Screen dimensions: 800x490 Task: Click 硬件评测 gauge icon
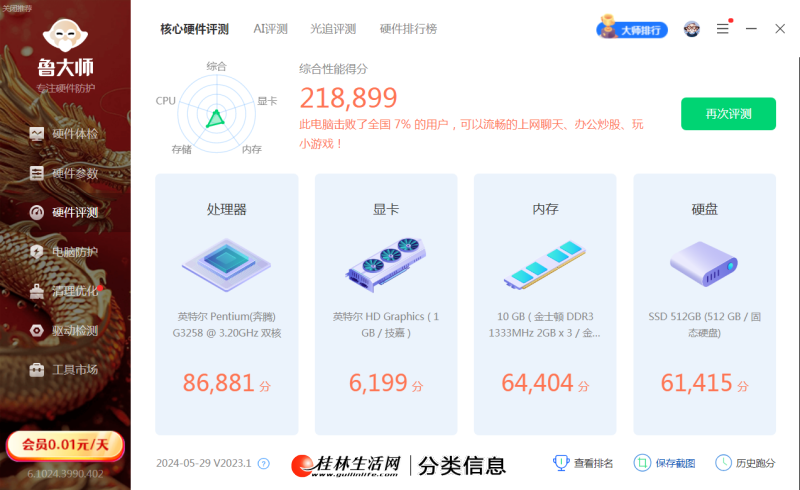pos(37,212)
